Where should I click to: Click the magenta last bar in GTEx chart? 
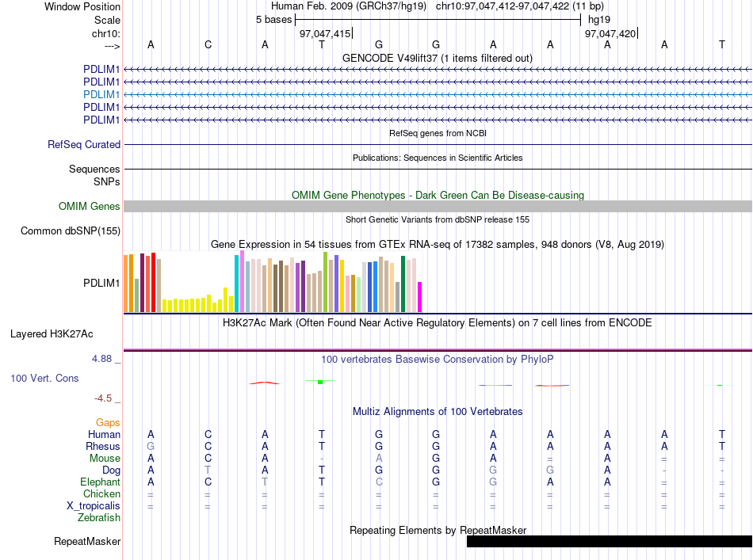420,297
